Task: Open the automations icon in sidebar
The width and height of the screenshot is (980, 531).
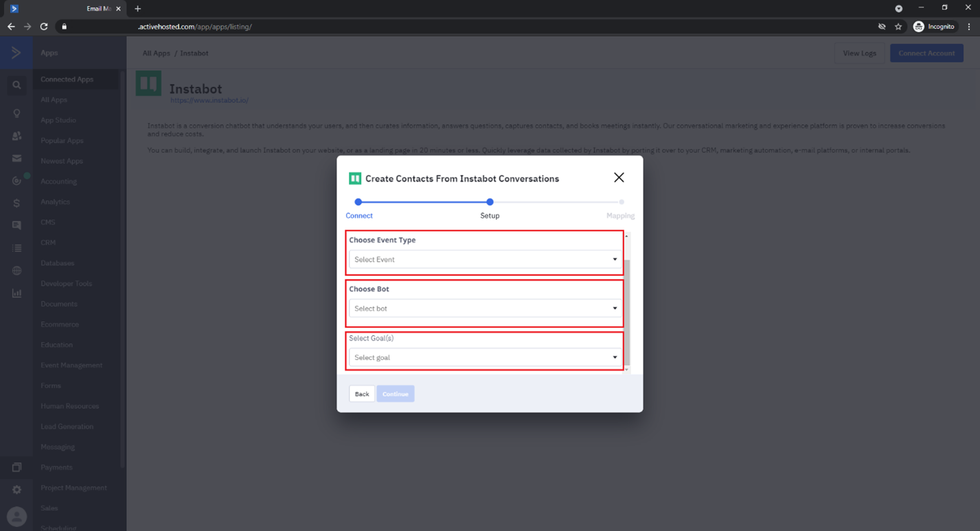Action: [x=16, y=181]
